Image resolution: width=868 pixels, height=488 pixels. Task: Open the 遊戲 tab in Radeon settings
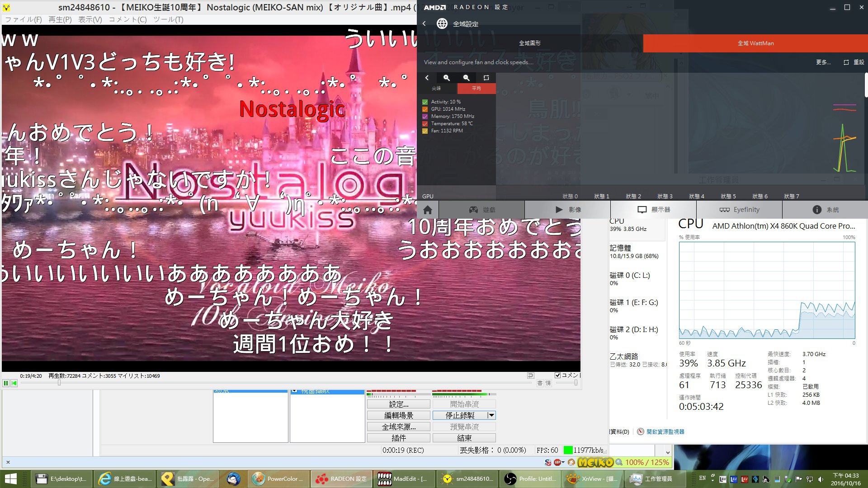[x=482, y=210]
